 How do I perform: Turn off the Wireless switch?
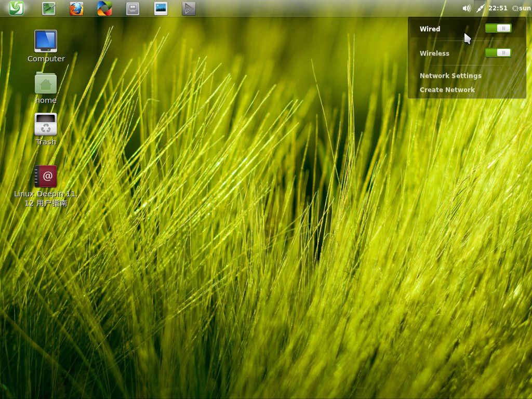point(498,52)
